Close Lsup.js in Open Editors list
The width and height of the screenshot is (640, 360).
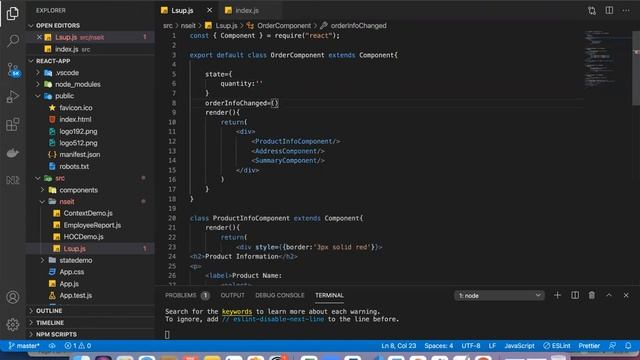pos(40,37)
